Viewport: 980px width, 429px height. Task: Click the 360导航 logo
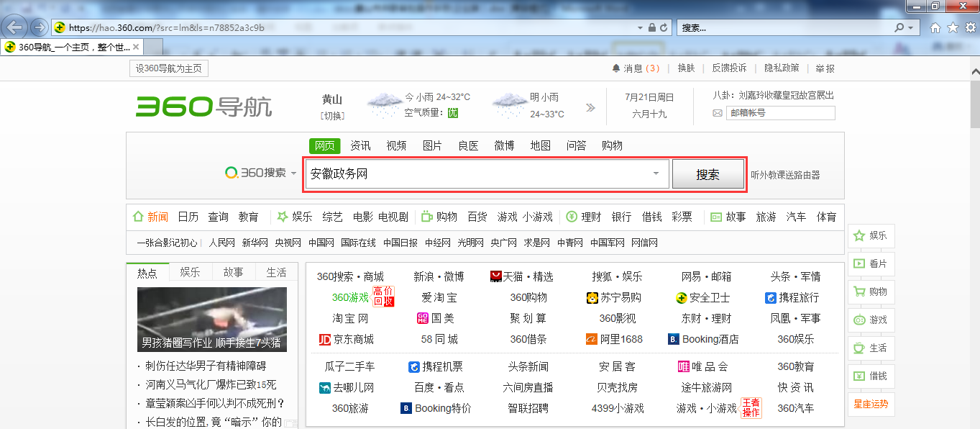[204, 107]
